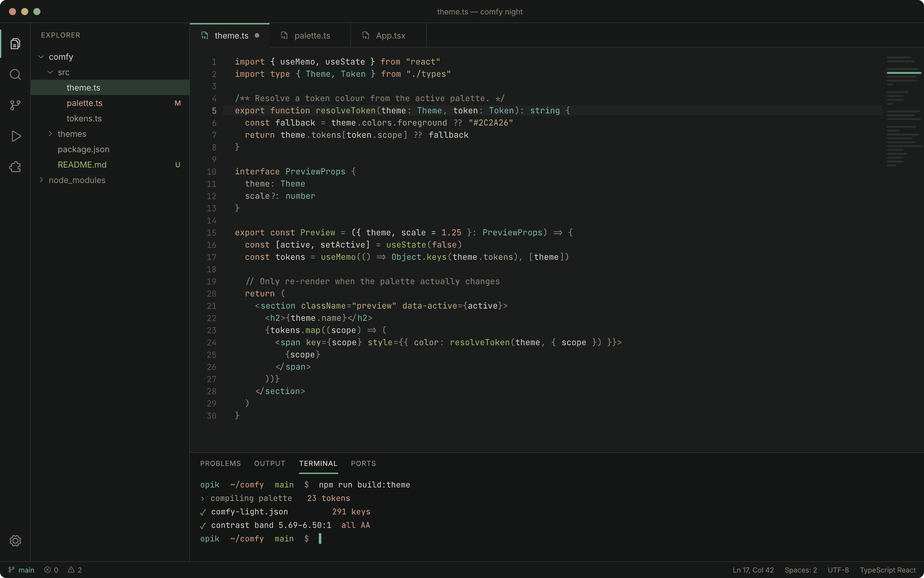Click the 1.25 default scale value
This screenshot has height=578, width=924.
pos(451,232)
